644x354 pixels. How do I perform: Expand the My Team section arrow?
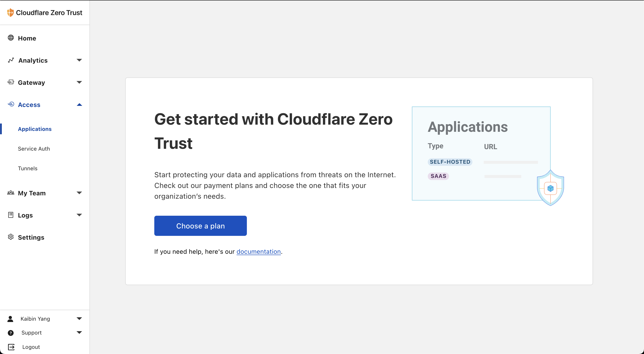coord(79,193)
